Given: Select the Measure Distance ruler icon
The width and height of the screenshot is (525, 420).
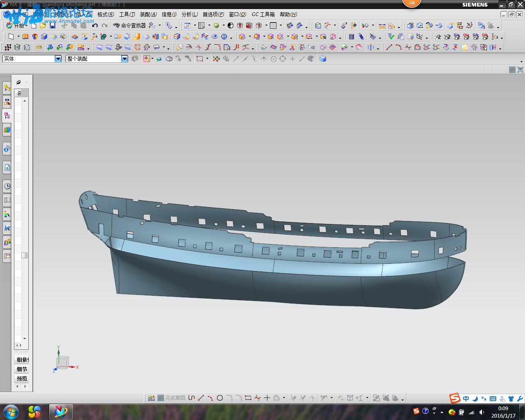Looking at the screenshot, I should coord(382,25).
